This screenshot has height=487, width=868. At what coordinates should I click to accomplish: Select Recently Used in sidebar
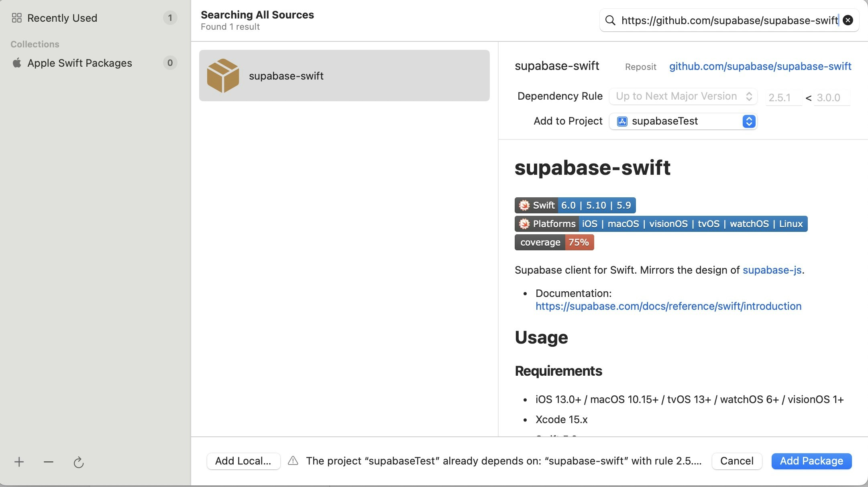point(62,18)
